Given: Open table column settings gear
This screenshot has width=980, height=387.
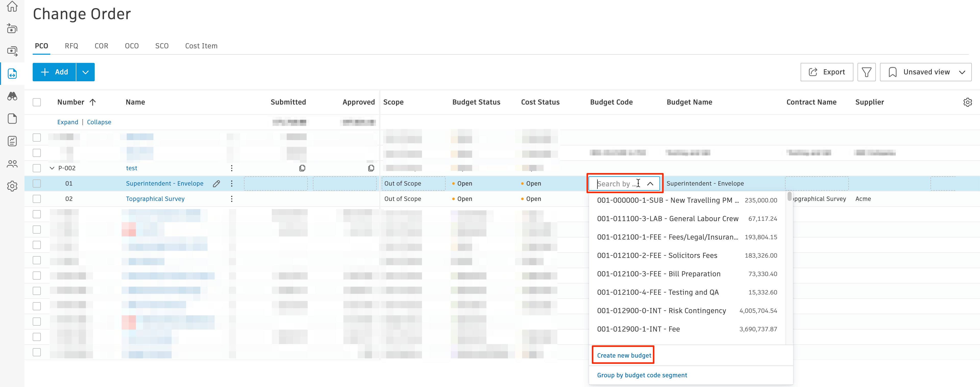Looking at the screenshot, I should (967, 102).
